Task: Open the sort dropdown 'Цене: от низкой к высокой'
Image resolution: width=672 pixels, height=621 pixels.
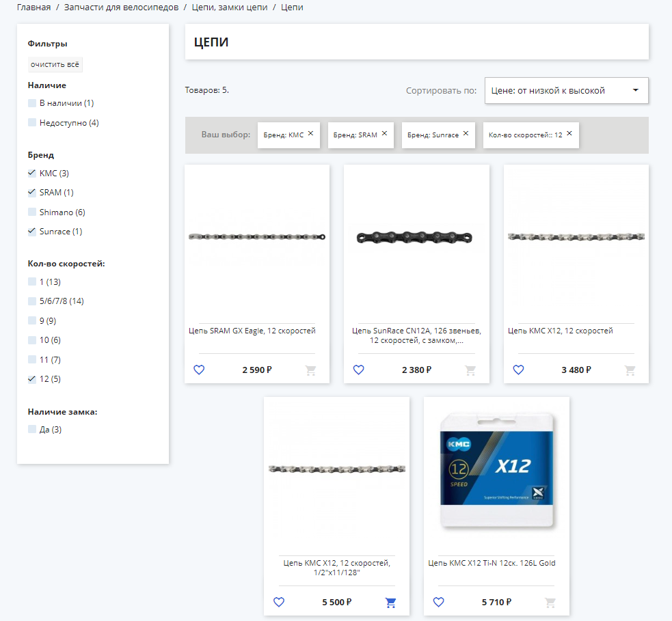Action: pyautogui.click(x=566, y=90)
